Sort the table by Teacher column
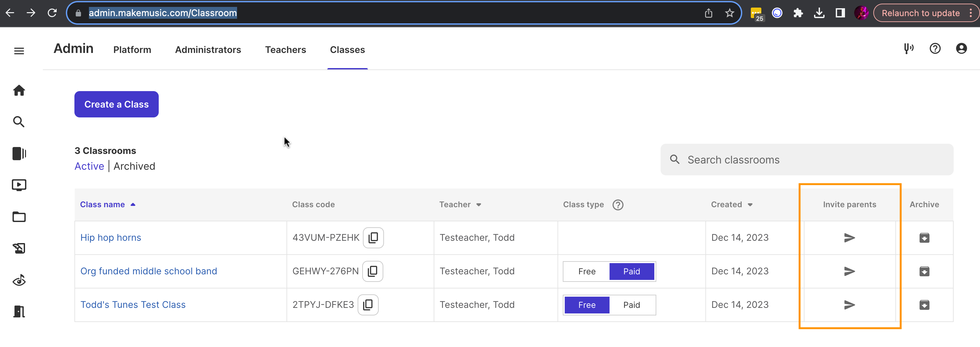The image size is (980, 347). coord(460,205)
